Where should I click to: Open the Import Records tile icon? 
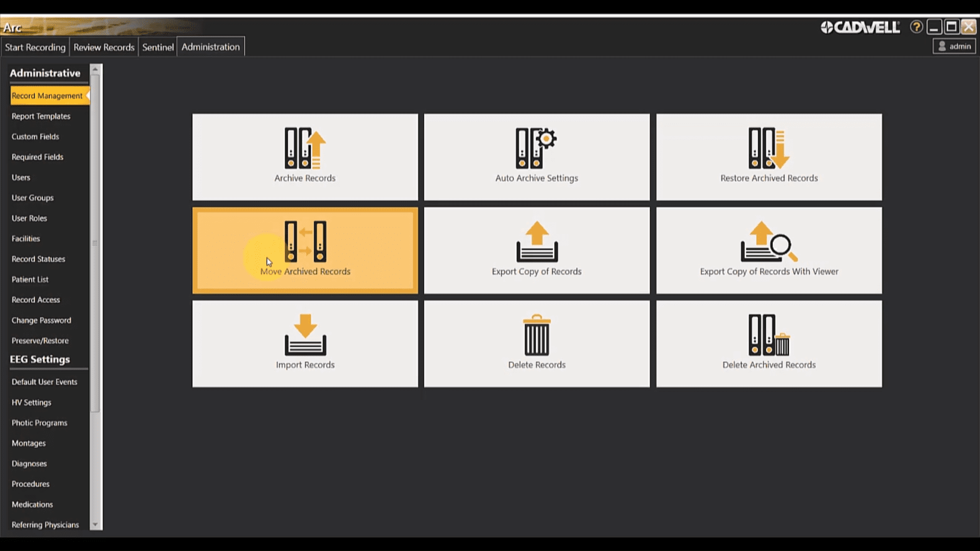305,335
